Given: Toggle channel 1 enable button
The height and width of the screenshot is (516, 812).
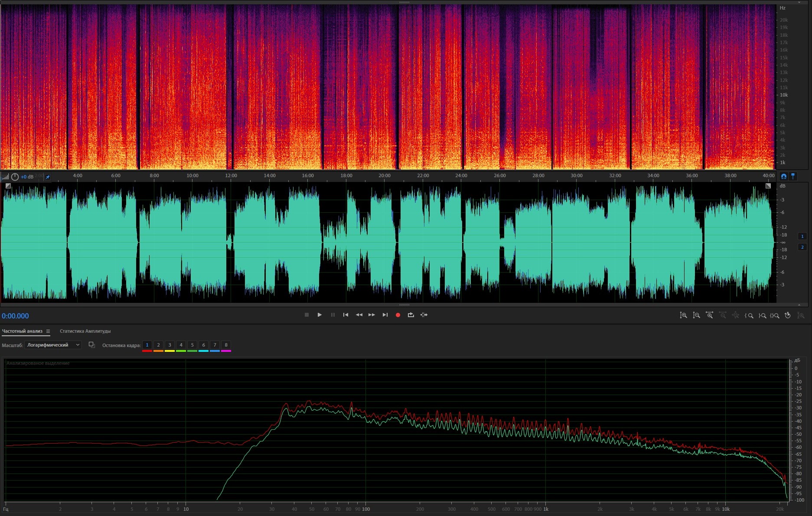Looking at the screenshot, I should pyautogui.click(x=802, y=236).
